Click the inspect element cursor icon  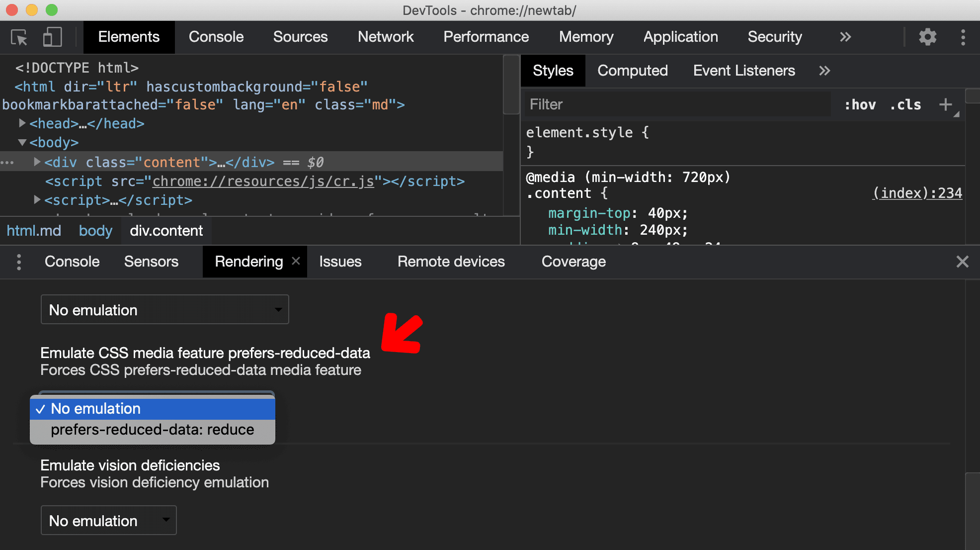(x=19, y=36)
